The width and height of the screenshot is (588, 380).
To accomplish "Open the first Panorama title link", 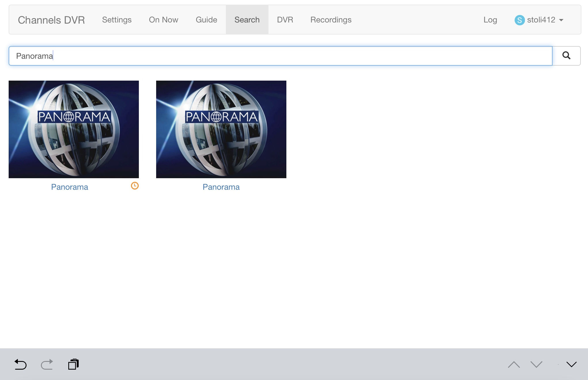I will coord(69,187).
